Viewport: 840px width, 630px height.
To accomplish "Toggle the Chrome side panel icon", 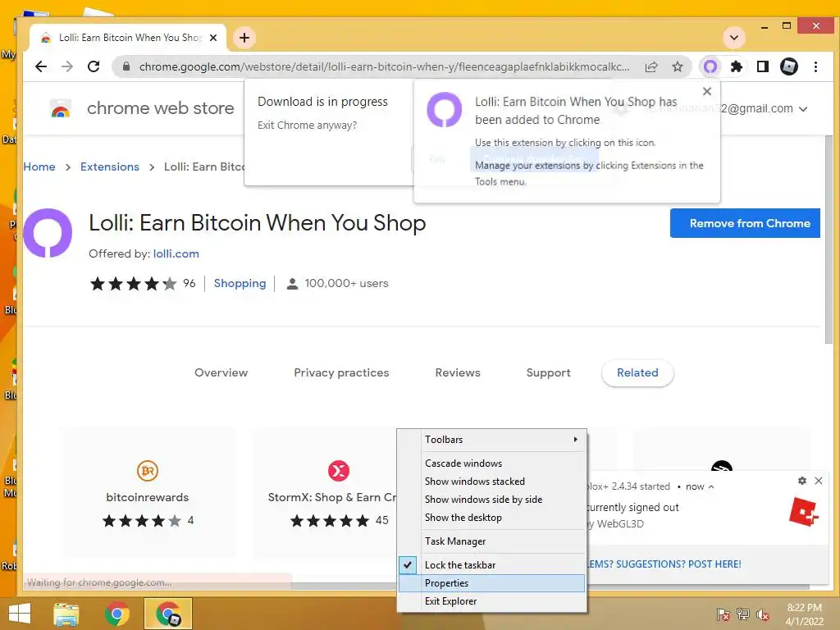I will pyautogui.click(x=763, y=66).
